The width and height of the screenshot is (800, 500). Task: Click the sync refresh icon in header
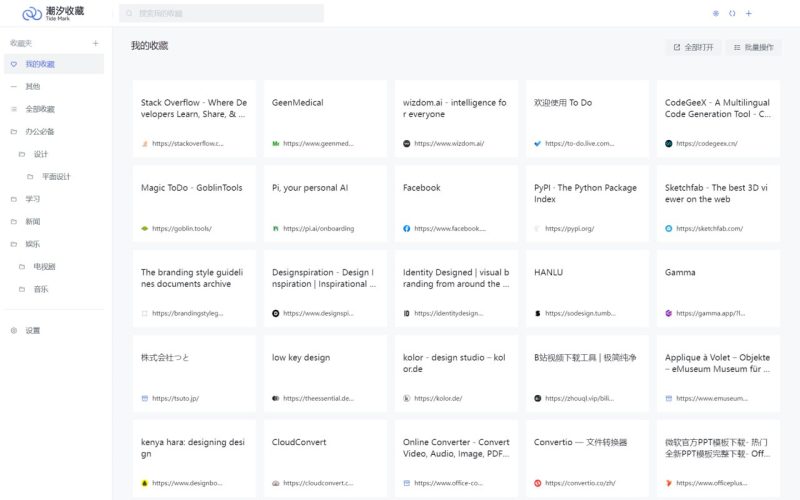coord(732,13)
